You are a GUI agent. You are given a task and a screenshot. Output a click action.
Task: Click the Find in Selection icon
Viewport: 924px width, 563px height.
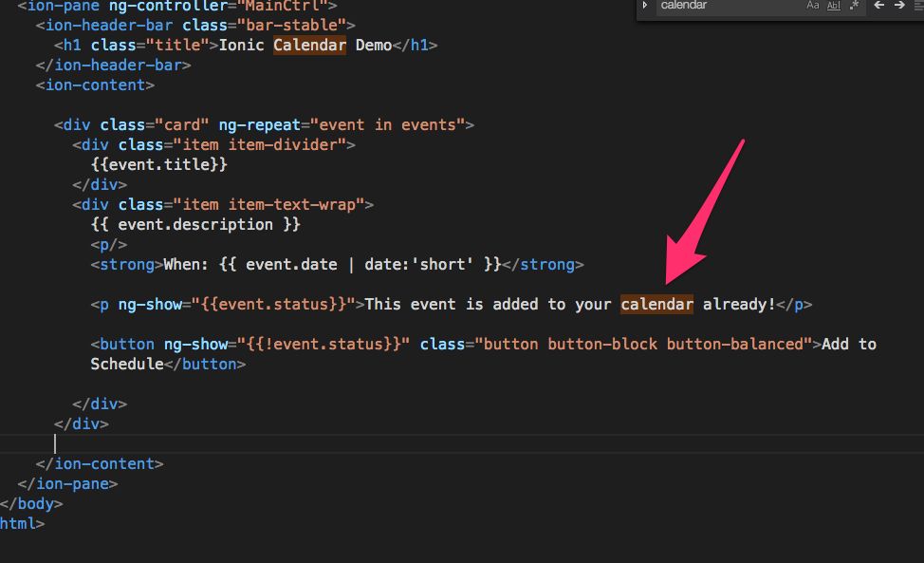pyautogui.click(x=918, y=6)
